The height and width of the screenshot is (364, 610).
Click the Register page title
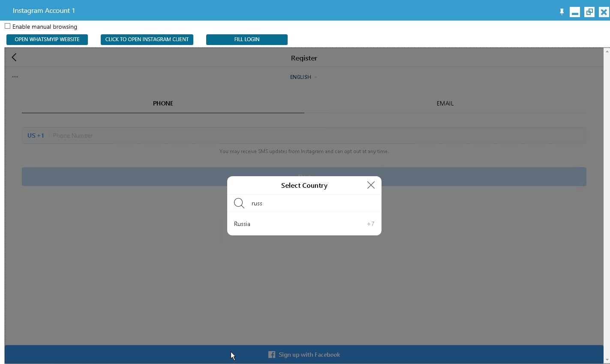click(304, 58)
